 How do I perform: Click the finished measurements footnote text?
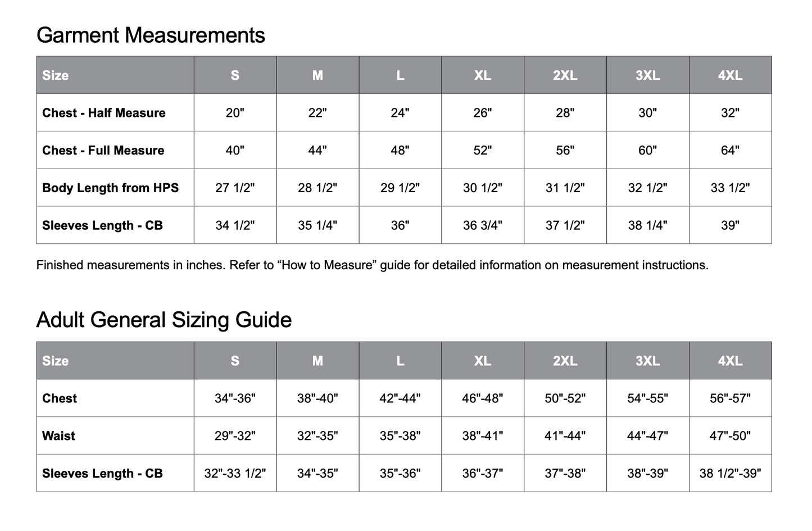[x=373, y=265]
